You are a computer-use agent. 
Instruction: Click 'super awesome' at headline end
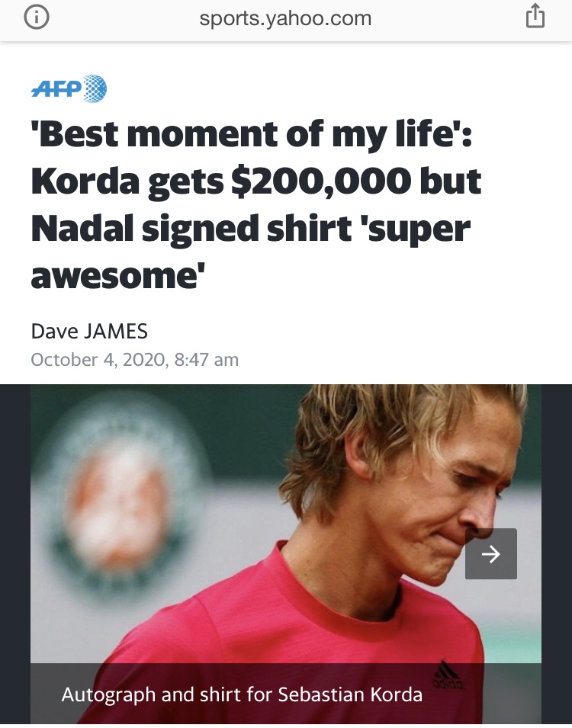[x=251, y=253]
